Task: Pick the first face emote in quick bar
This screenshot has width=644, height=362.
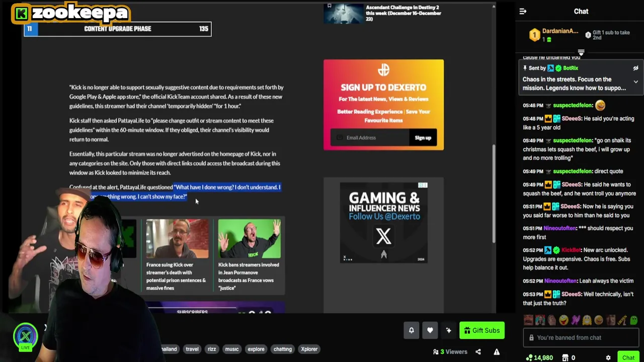Action: click(528, 320)
